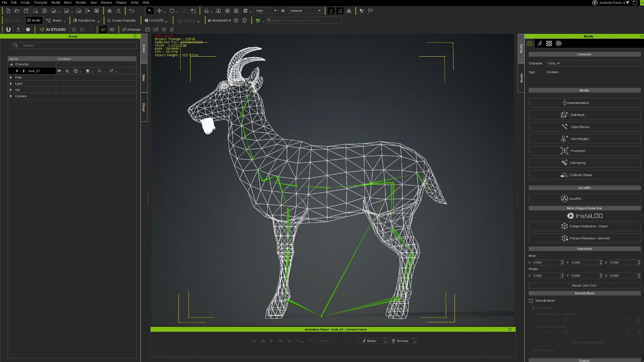Click the Characterization button

584,103
